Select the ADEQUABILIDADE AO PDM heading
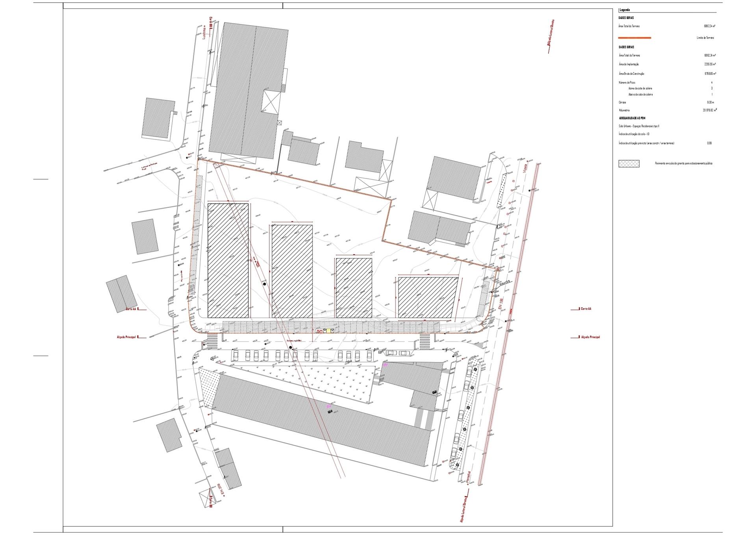 pos(632,118)
